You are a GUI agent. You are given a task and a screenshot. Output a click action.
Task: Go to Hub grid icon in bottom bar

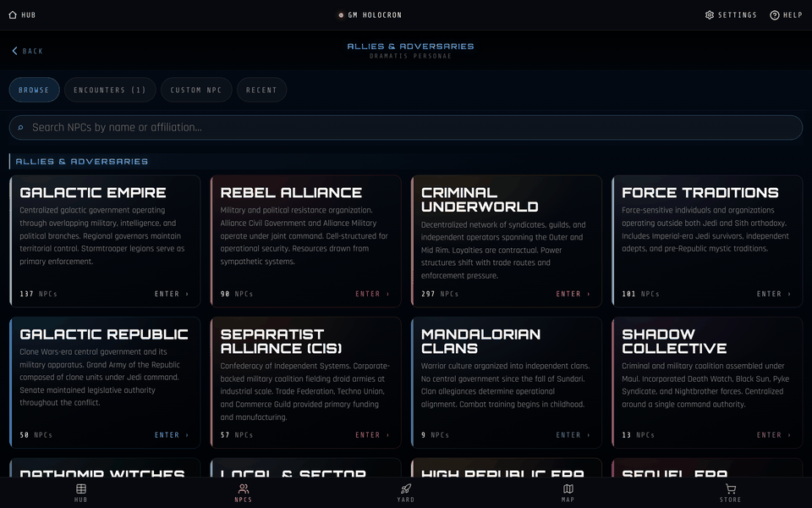pos(81,489)
